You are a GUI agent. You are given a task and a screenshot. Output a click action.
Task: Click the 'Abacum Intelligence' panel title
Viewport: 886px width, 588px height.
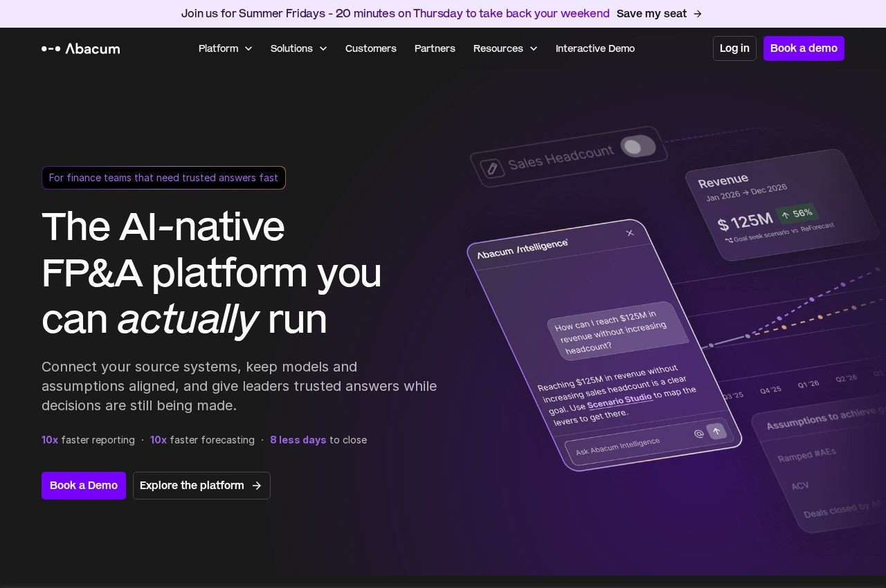click(523, 249)
